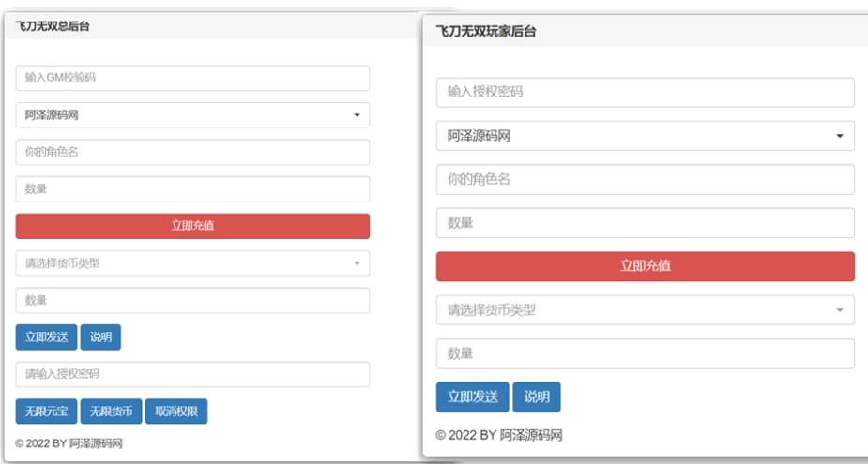Focus the 请输入授权密码 input field

(x=192, y=374)
